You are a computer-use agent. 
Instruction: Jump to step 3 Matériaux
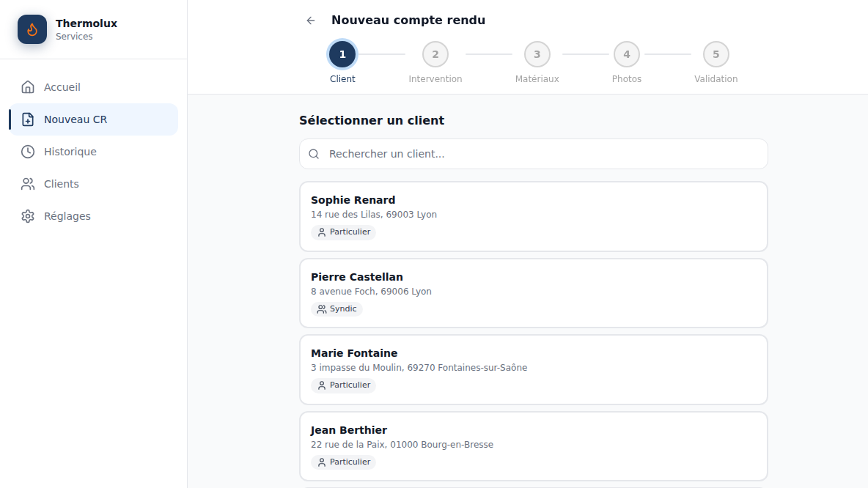[x=537, y=54]
